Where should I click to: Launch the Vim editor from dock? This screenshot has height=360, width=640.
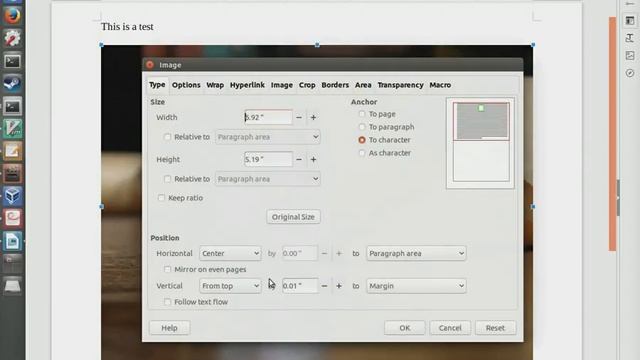[x=12, y=129]
